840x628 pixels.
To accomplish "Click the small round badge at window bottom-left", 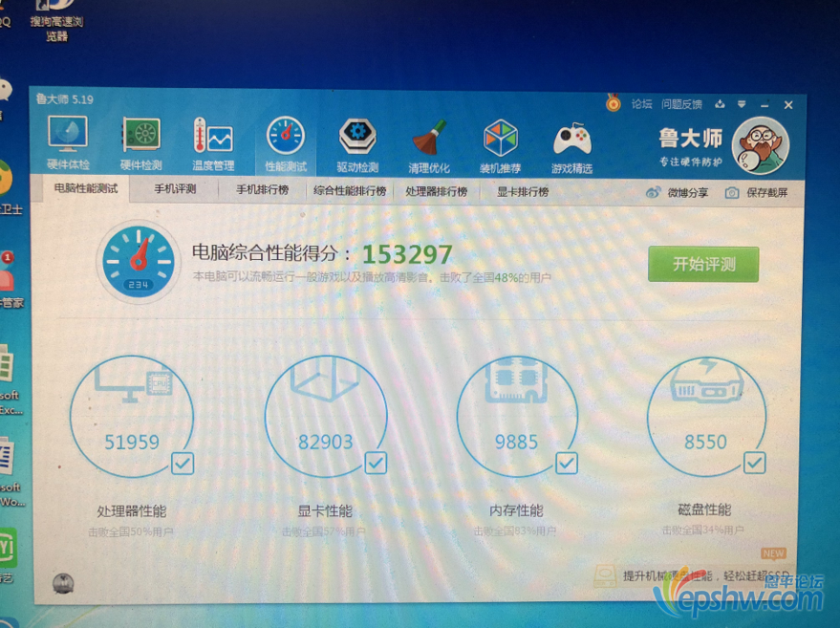I will 63,583.
